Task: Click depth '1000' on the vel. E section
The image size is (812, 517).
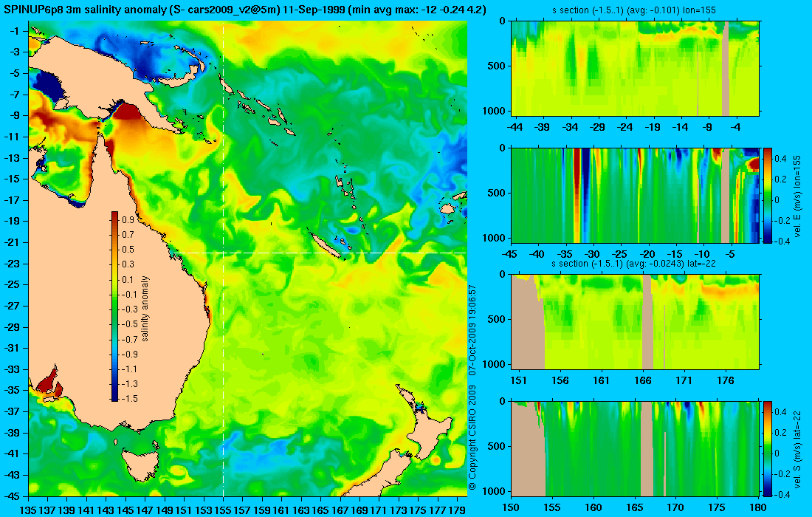Action: coord(495,239)
